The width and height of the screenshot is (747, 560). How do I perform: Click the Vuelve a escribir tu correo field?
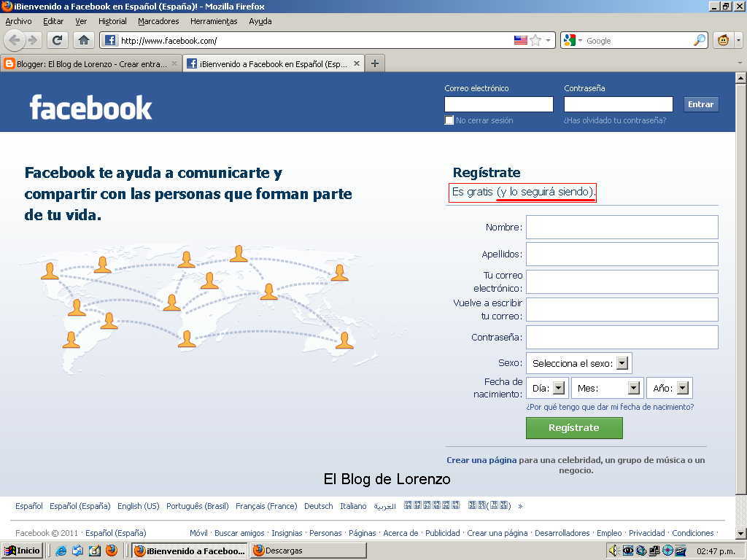point(622,309)
